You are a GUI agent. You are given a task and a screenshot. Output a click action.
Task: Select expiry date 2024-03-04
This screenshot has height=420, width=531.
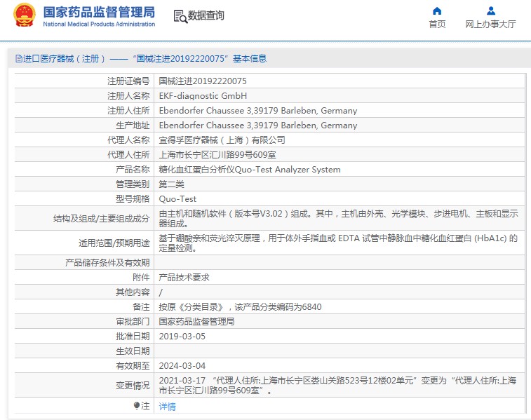tap(182, 366)
